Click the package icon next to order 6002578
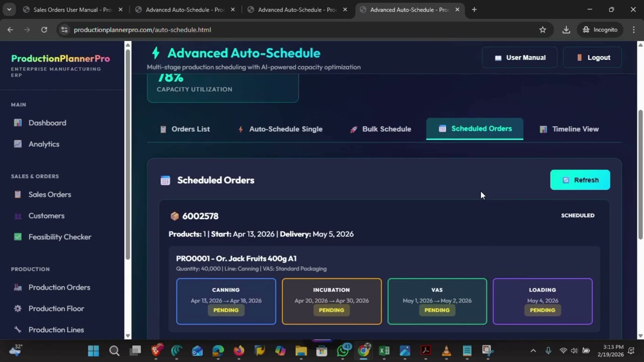 (175, 216)
